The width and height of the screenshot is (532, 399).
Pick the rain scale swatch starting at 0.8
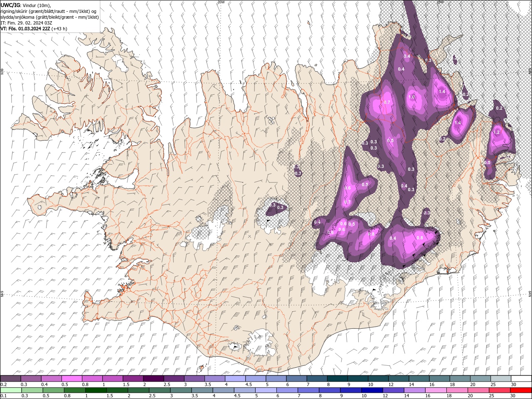coord(74,390)
